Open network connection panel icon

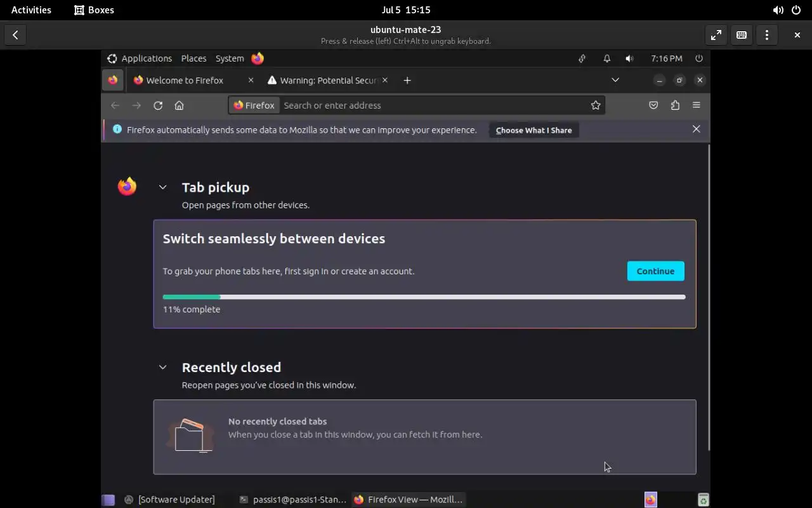582,58
